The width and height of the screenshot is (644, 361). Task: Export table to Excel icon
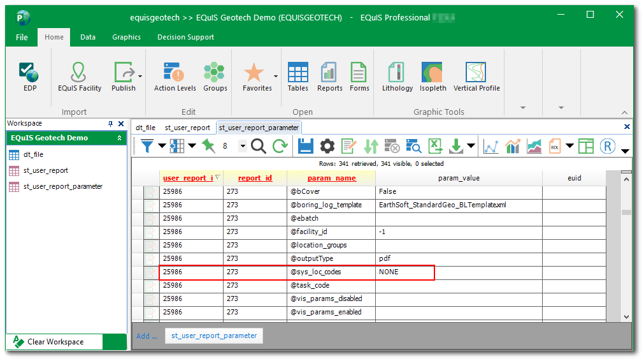435,146
